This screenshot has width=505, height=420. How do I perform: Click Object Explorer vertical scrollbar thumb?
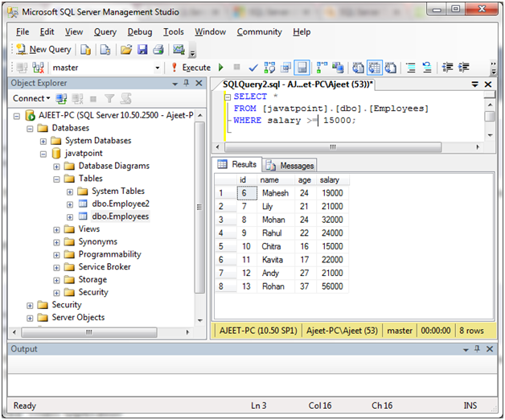[199, 208]
